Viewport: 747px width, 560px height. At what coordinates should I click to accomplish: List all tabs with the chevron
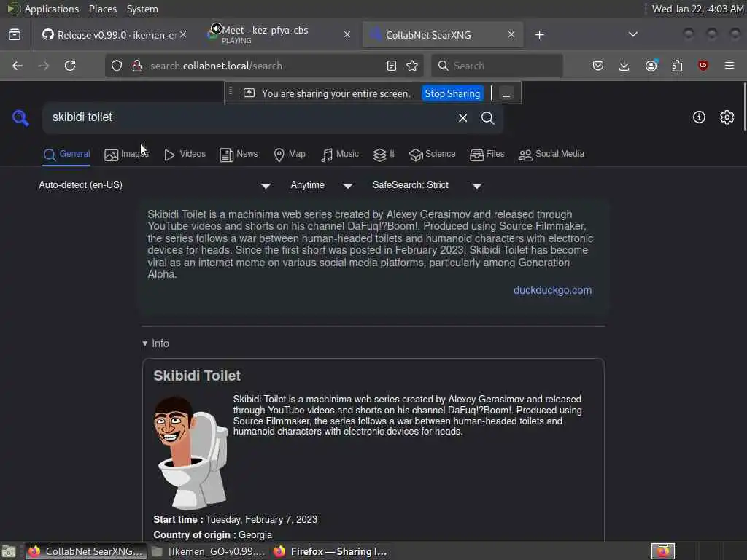pos(633,34)
